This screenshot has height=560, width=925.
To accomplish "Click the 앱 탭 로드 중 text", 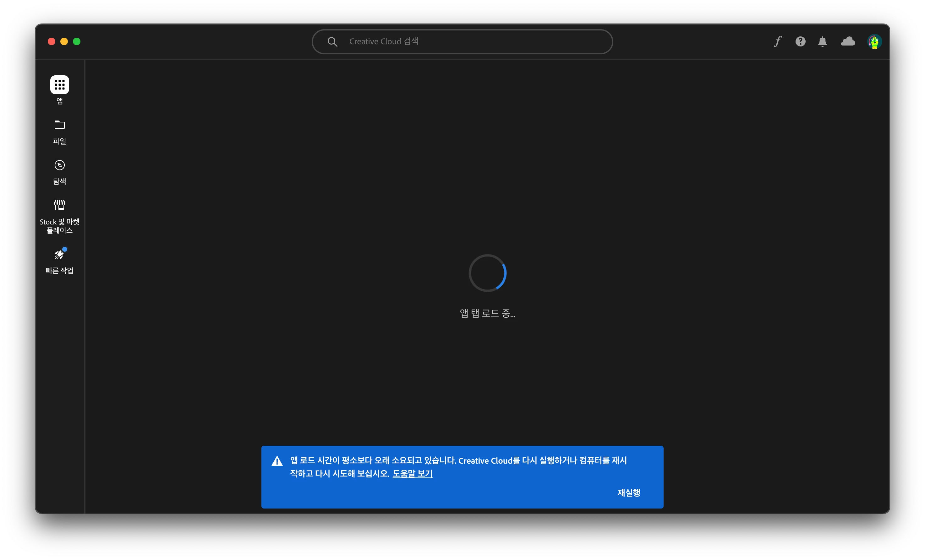I will point(487,313).
